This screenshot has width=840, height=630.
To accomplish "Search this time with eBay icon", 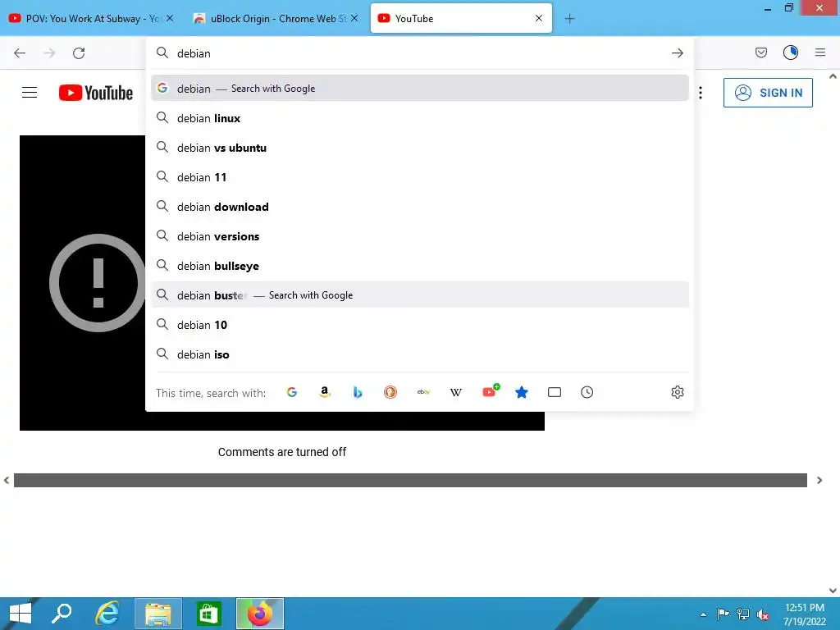I will (423, 392).
